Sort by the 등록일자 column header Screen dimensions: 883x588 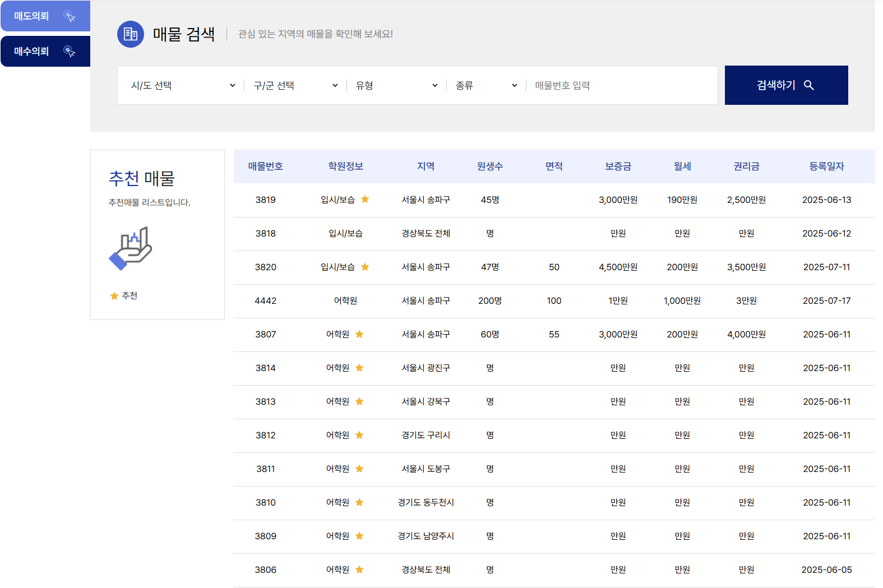tap(826, 166)
